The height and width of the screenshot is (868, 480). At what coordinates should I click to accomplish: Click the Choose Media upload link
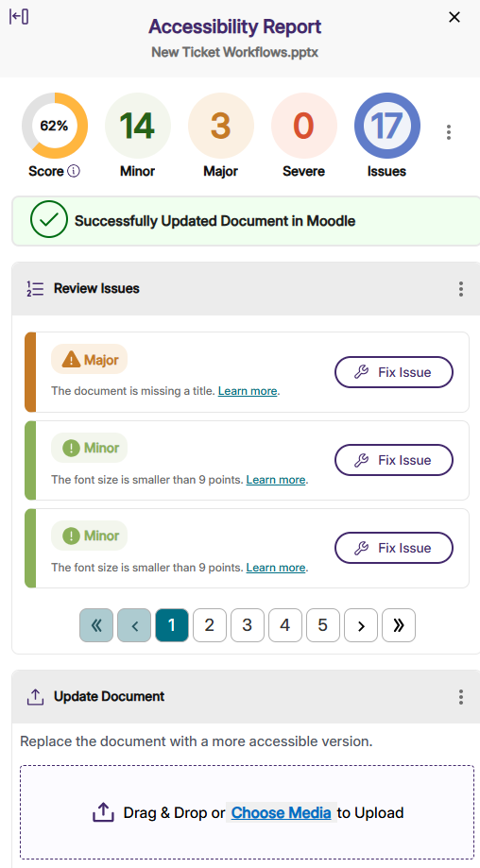[x=282, y=812]
